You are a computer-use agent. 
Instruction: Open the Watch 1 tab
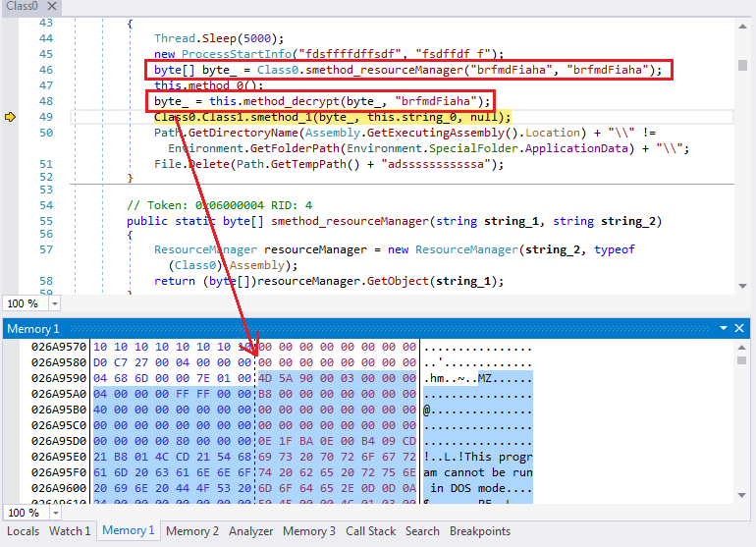70,531
